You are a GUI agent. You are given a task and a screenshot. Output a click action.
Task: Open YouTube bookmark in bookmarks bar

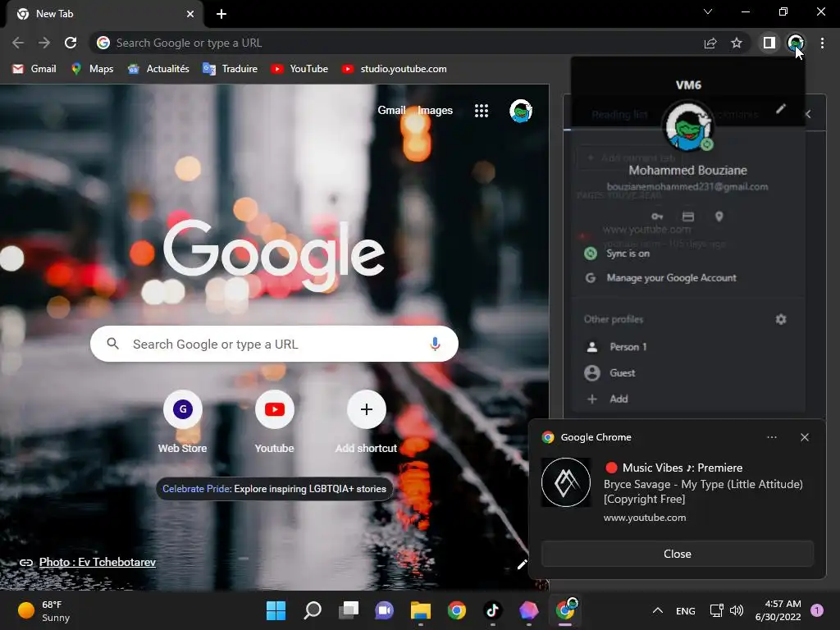click(299, 69)
